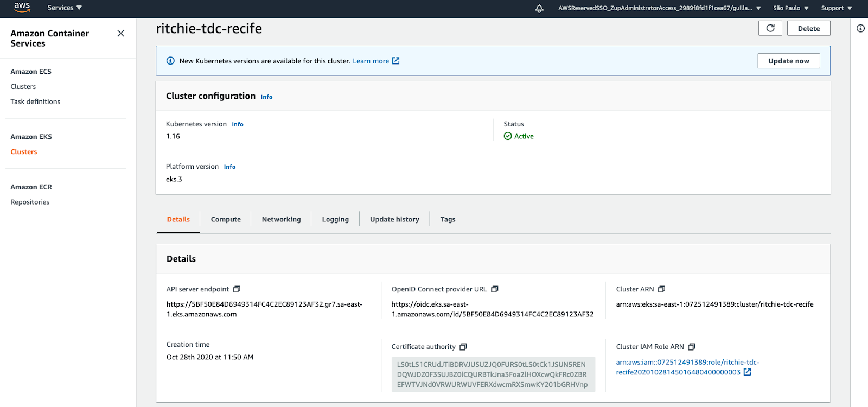Click the refresh cluster icon button
868x407 pixels.
coord(770,28)
